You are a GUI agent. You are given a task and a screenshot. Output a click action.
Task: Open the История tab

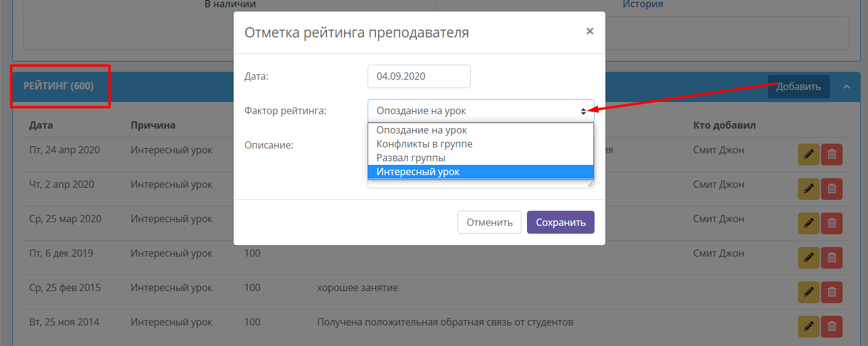[643, 4]
